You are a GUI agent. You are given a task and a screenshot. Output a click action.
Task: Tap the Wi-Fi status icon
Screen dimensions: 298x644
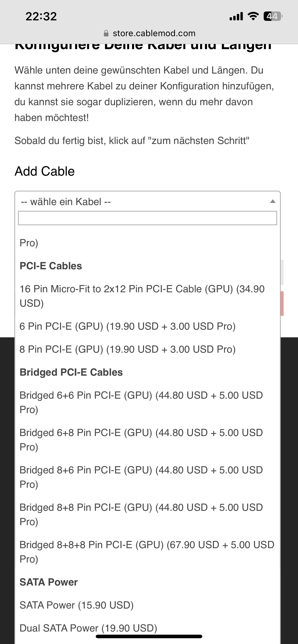(253, 16)
